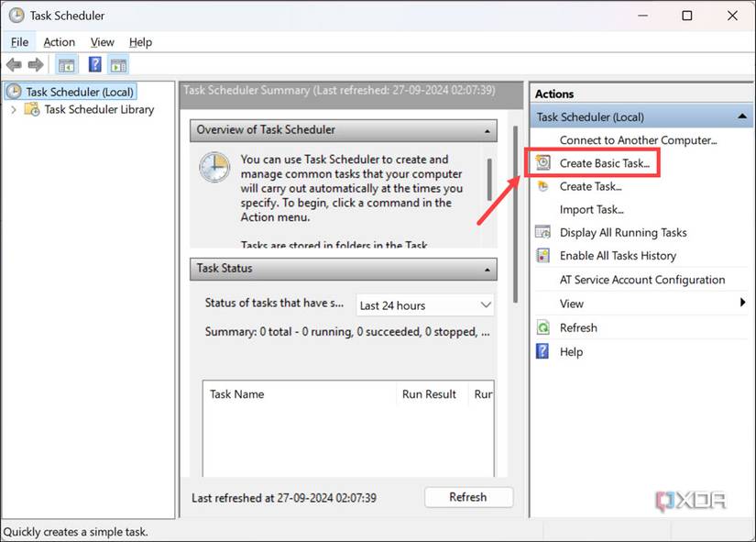Image resolution: width=756 pixels, height=542 pixels.
Task: Click Create Task... action
Action: pos(591,186)
